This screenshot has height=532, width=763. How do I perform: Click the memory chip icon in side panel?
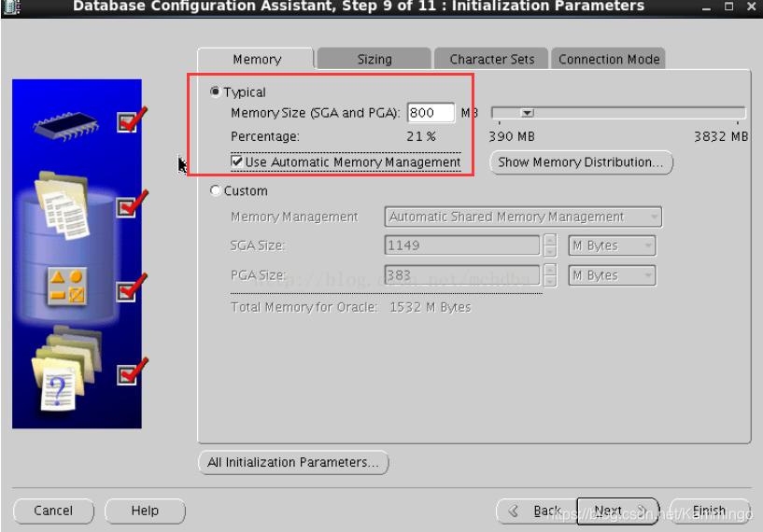65,126
